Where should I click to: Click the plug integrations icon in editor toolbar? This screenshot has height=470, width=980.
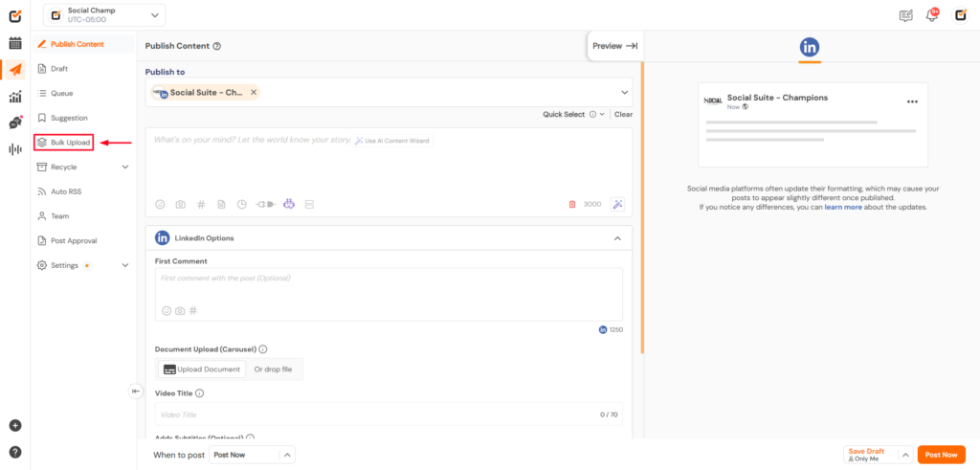tap(265, 205)
